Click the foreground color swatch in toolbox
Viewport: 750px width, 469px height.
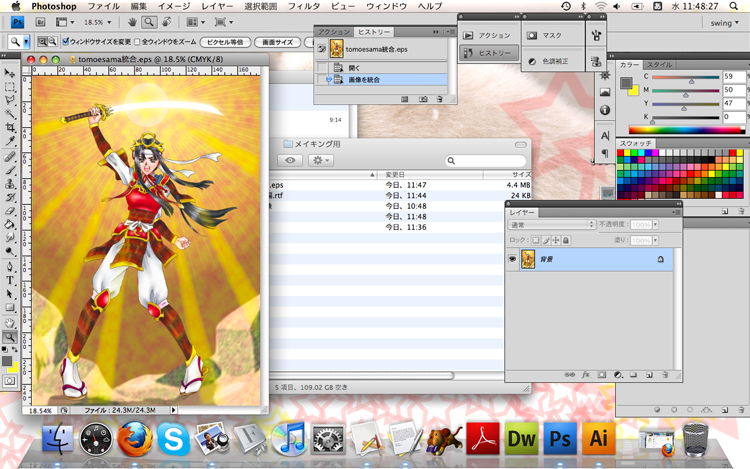7,361
